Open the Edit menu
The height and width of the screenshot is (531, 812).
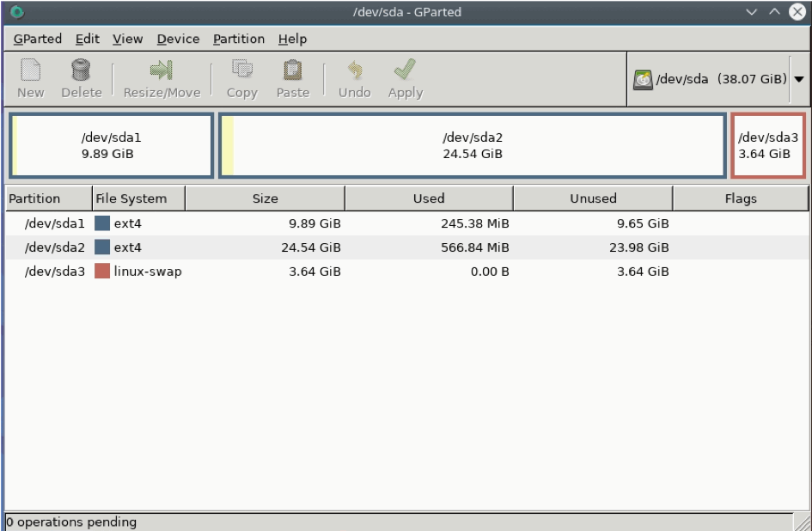(87, 39)
